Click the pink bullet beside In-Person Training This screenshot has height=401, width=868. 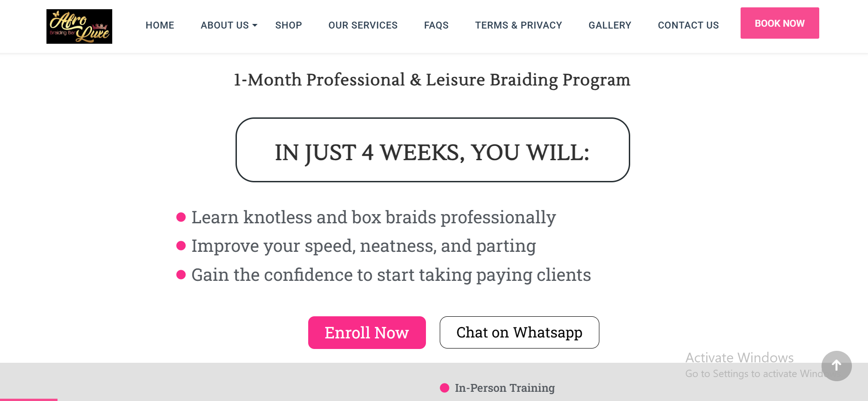point(444,388)
